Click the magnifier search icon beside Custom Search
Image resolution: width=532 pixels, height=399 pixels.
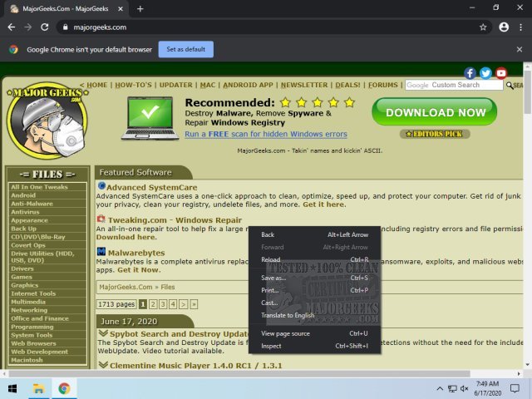click(509, 85)
